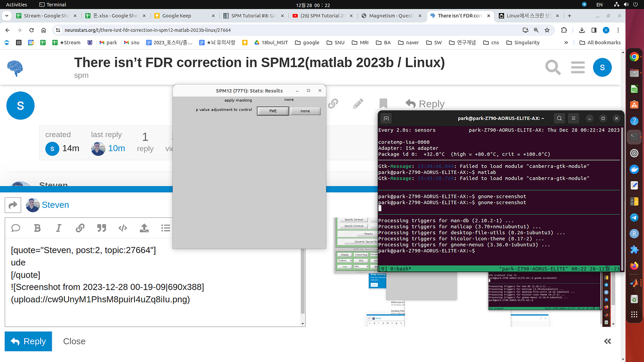The height and width of the screenshot is (362, 644).
Task: Open Steven's profile link
Action: 56,205
